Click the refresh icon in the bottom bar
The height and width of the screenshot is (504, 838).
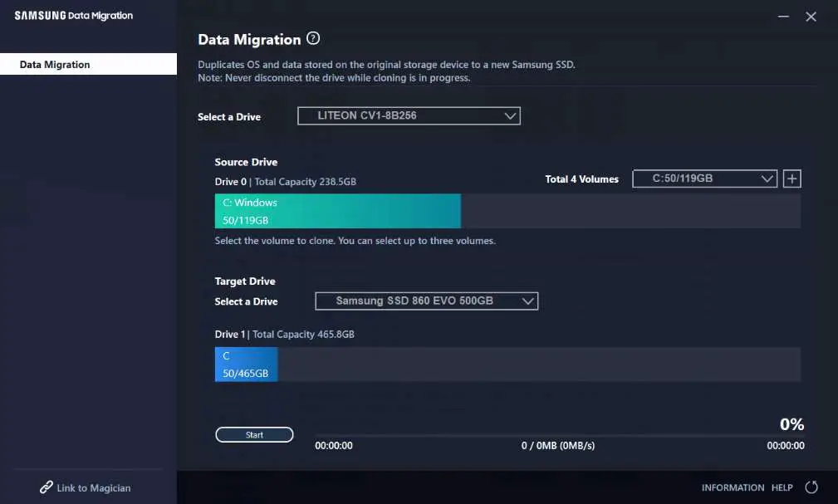811,487
